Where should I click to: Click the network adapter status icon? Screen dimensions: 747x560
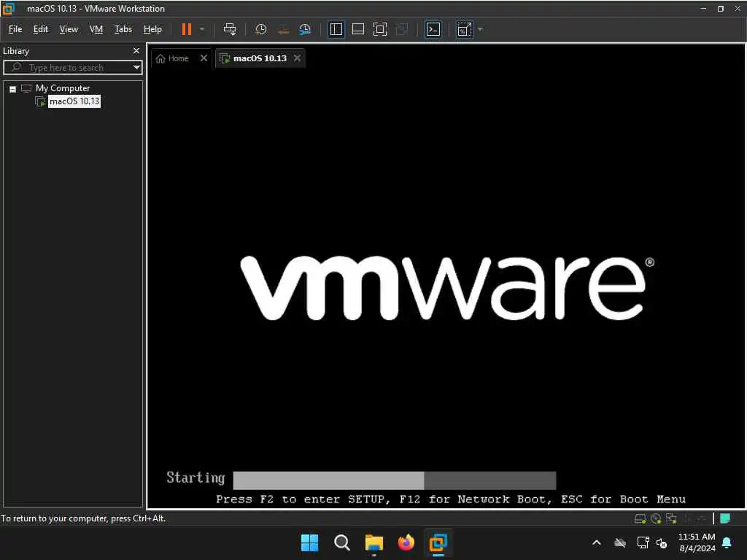[671, 518]
